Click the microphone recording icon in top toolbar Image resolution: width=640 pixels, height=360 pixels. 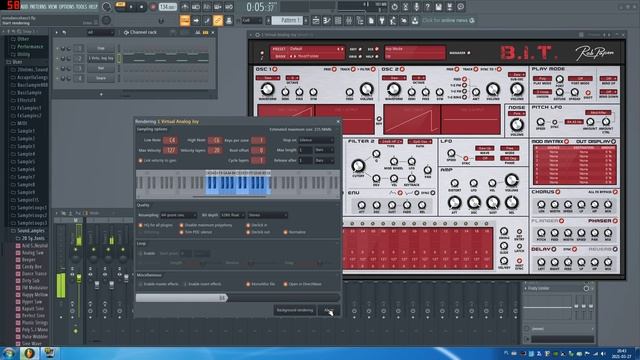416,7
